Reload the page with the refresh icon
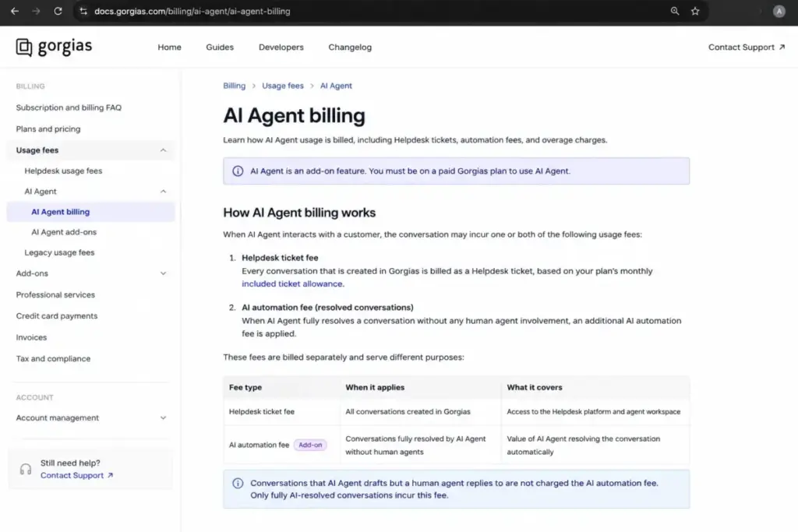798x532 pixels. coord(58,11)
